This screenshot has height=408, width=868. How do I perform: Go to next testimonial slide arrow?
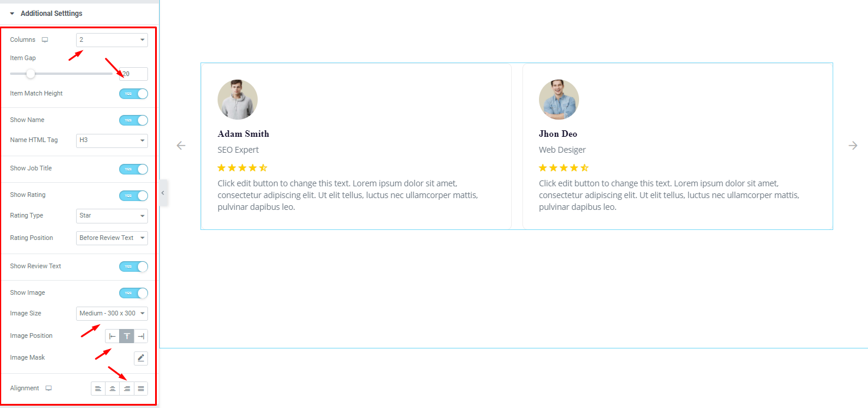point(853,146)
